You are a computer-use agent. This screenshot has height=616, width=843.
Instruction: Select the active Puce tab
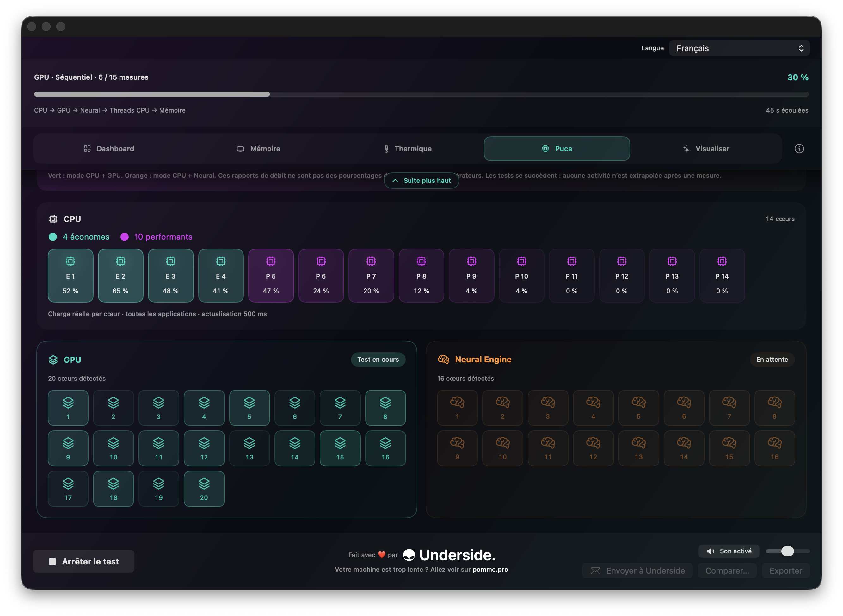coord(557,149)
